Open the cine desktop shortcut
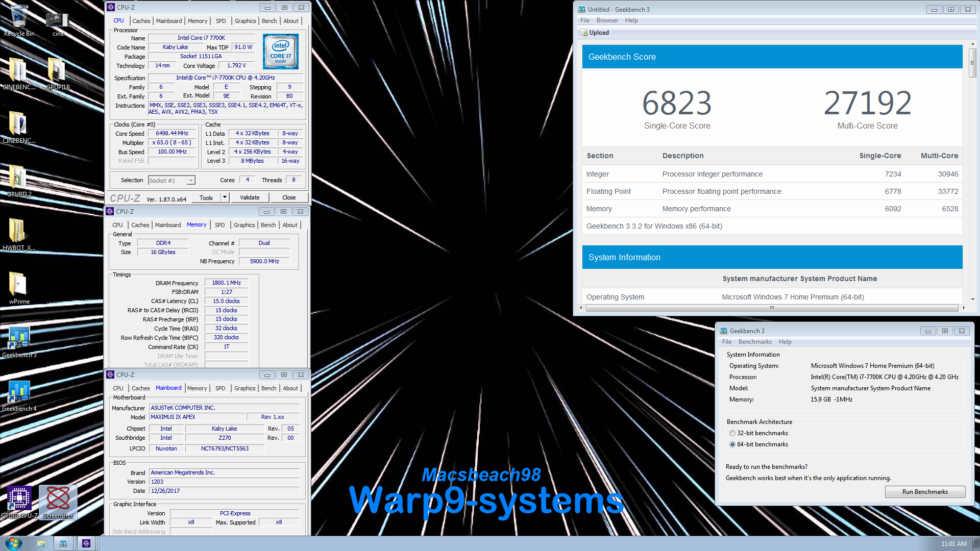The image size is (980, 551). [x=57, y=23]
